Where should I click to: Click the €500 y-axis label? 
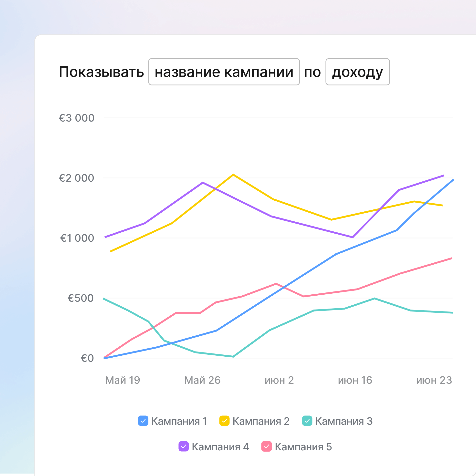[x=81, y=298]
